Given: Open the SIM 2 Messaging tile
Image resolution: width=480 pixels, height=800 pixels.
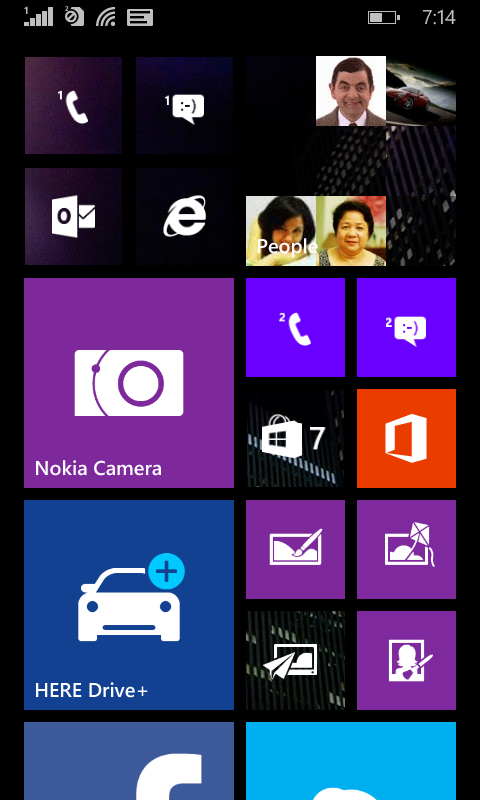Looking at the screenshot, I should point(407,327).
